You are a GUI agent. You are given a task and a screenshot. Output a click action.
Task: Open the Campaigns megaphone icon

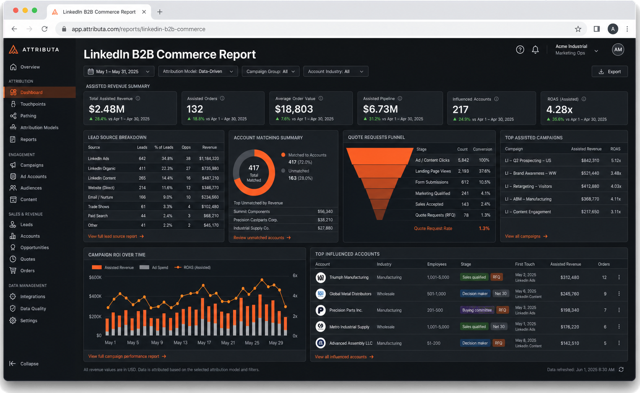pyautogui.click(x=13, y=165)
